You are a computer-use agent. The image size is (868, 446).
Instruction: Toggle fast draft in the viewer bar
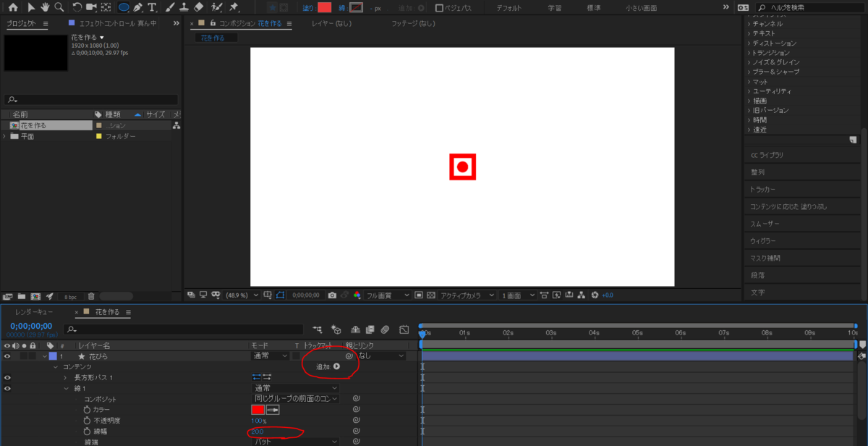click(557, 295)
